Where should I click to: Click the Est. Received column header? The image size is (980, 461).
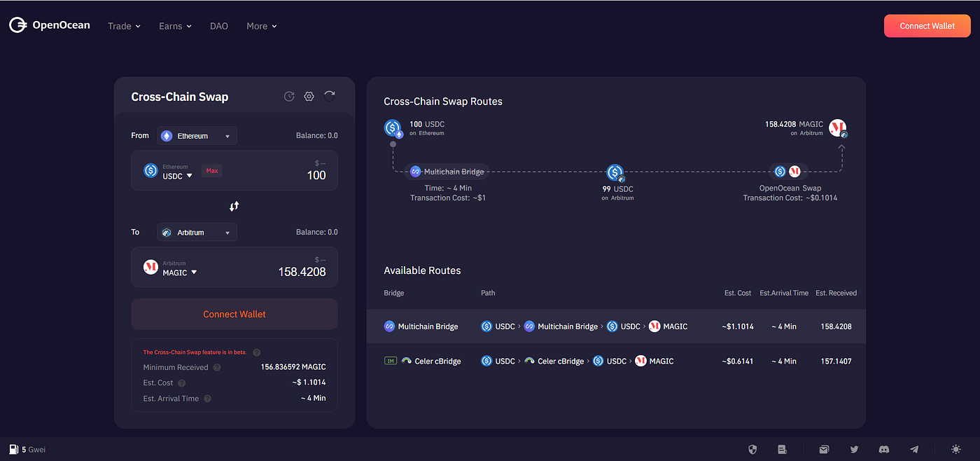pyautogui.click(x=836, y=293)
